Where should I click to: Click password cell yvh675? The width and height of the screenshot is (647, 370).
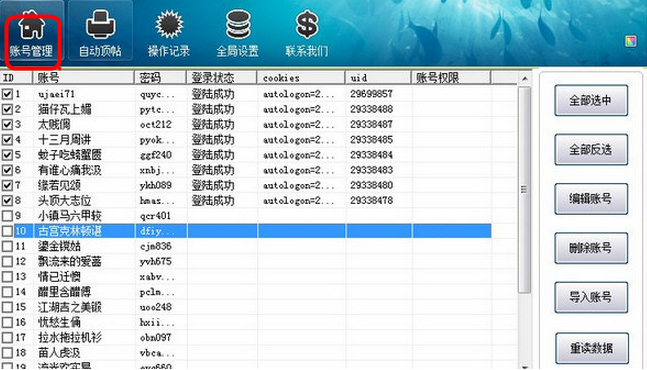[156, 262]
